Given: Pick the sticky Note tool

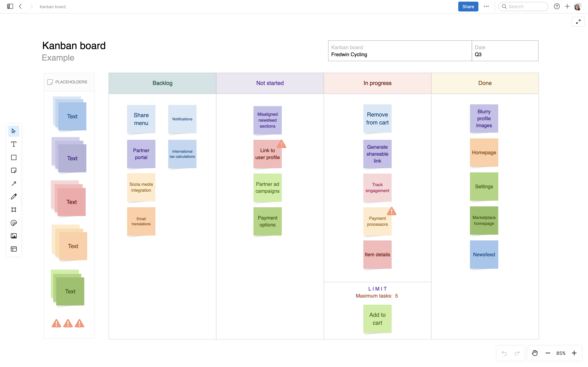Looking at the screenshot, I should (x=14, y=170).
